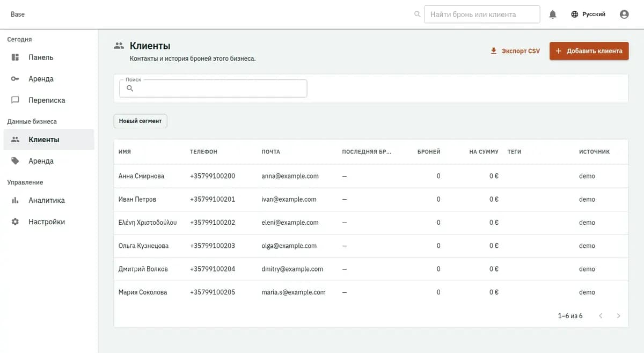Click the НА СУММУ column header
644x353 pixels.
pyautogui.click(x=484, y=152)
